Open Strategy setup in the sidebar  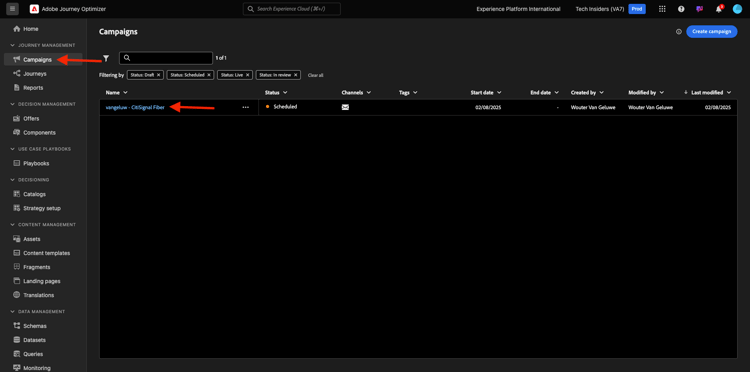coord(43,208)
